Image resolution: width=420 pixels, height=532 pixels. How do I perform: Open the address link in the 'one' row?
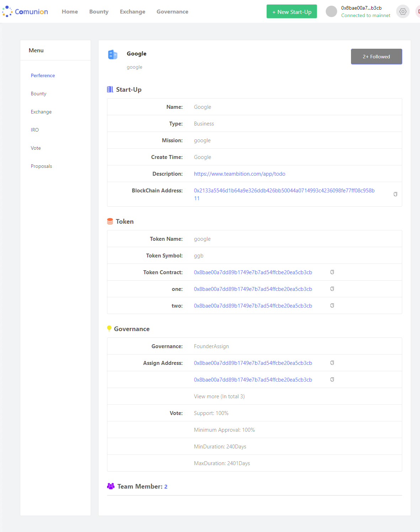[253, 289]
